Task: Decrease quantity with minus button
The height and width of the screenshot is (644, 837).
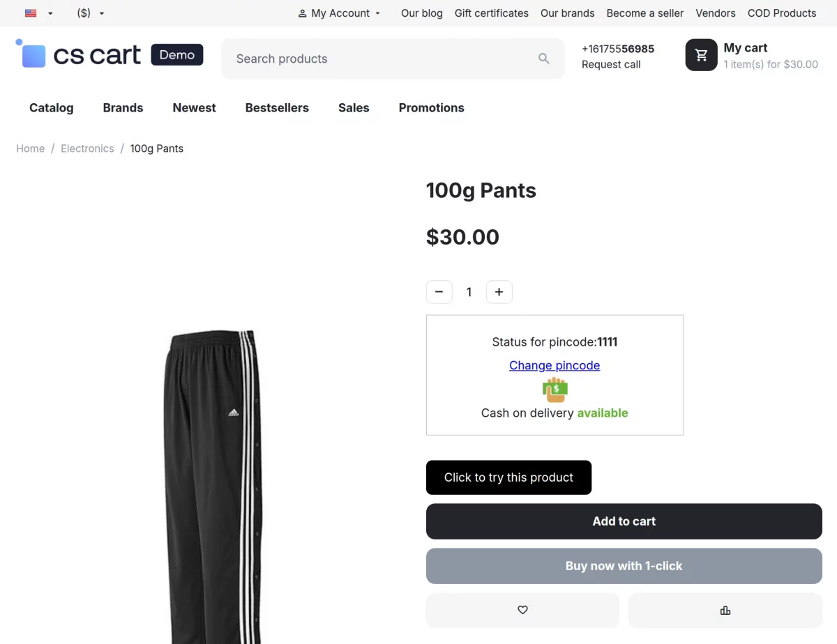Action: click(439, 292)
